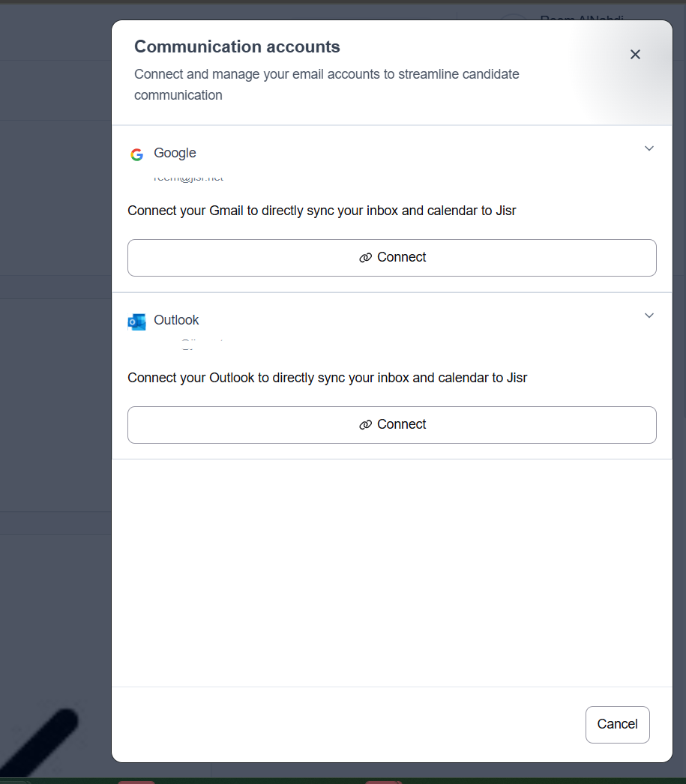This screenshot has width=686, height=784.
Task: Click the Outlook logo icon
Action: pos(136,322)
